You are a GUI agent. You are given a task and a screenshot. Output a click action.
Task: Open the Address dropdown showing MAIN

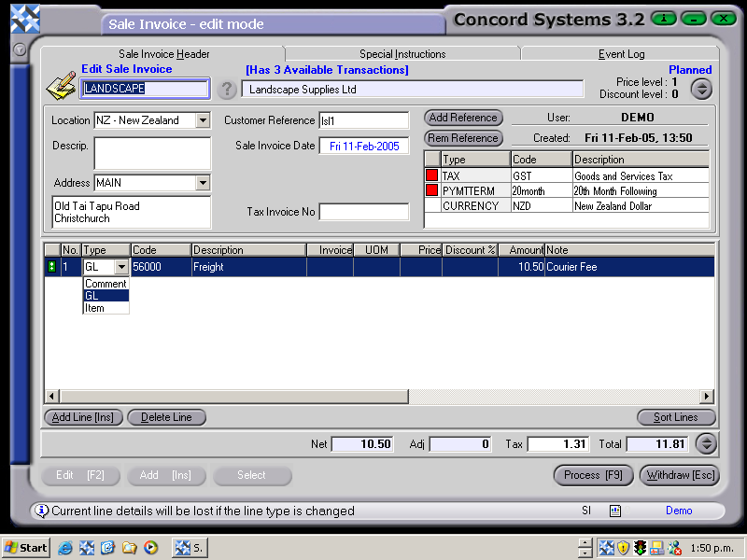coord(204,183)
